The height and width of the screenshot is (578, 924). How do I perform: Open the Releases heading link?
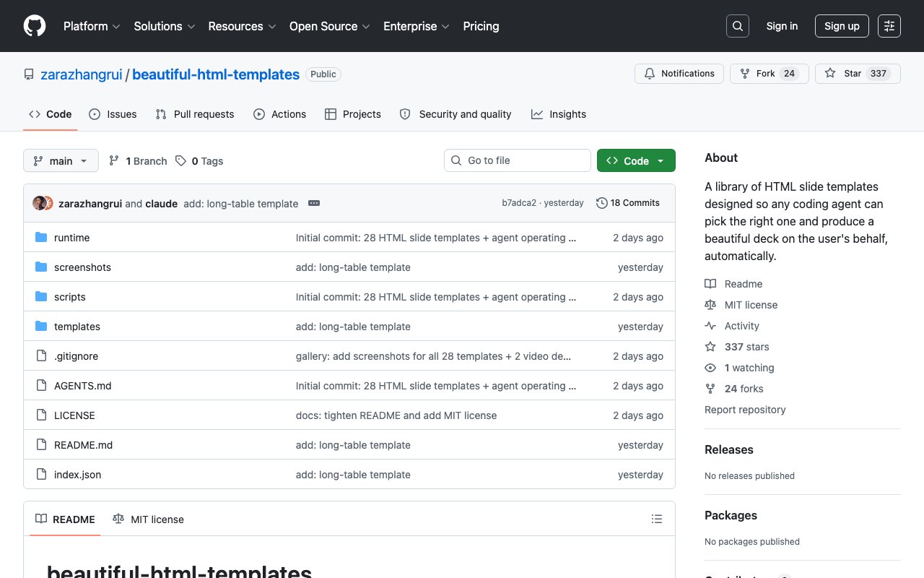tap(729, 449)
